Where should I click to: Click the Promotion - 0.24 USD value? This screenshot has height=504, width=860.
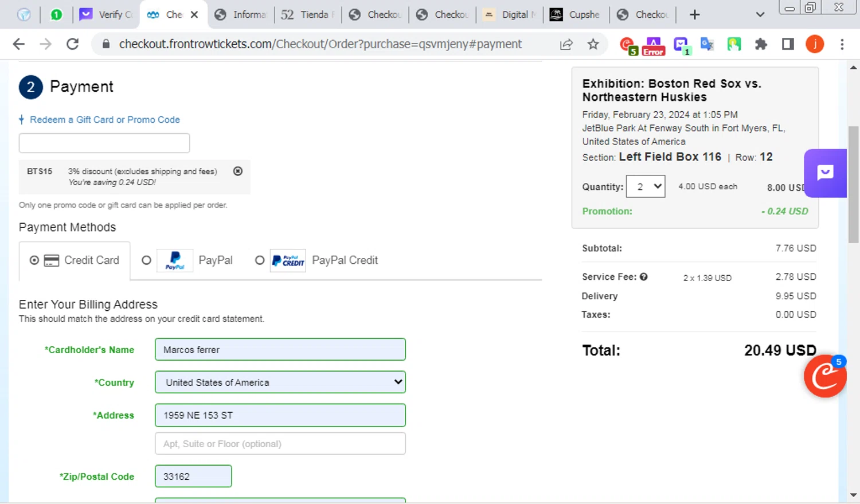coord(785,211)
